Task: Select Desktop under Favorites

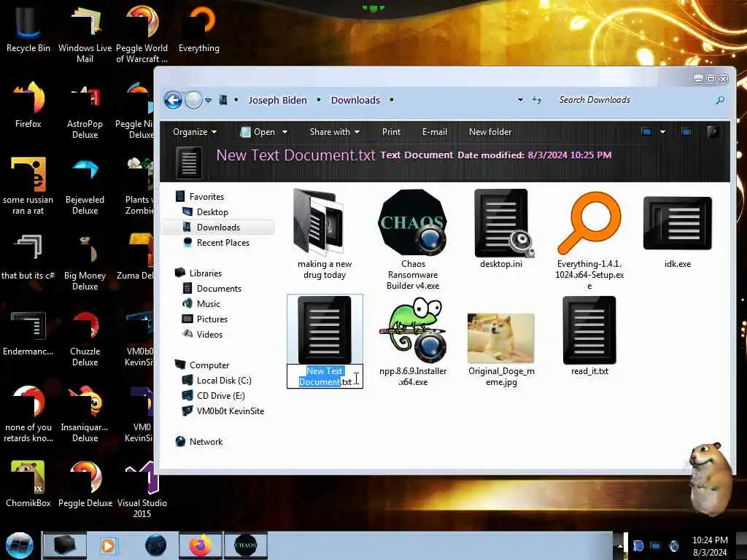Action: click(212, 212)
